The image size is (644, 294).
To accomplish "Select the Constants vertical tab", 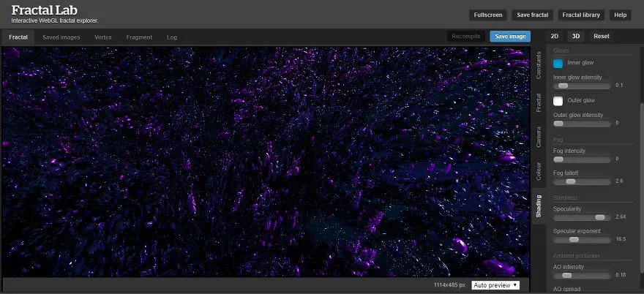I will (539, 65).
